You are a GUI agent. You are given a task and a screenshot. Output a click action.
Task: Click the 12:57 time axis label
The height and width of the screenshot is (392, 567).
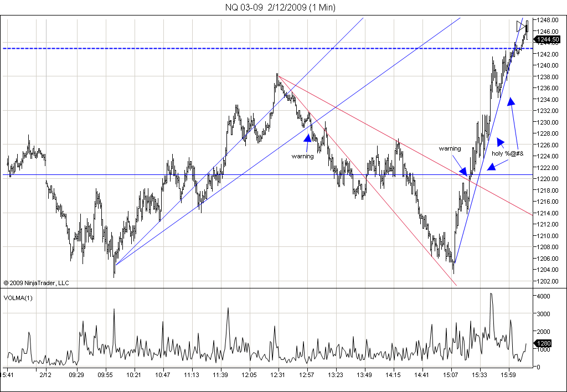click(307, 375)
